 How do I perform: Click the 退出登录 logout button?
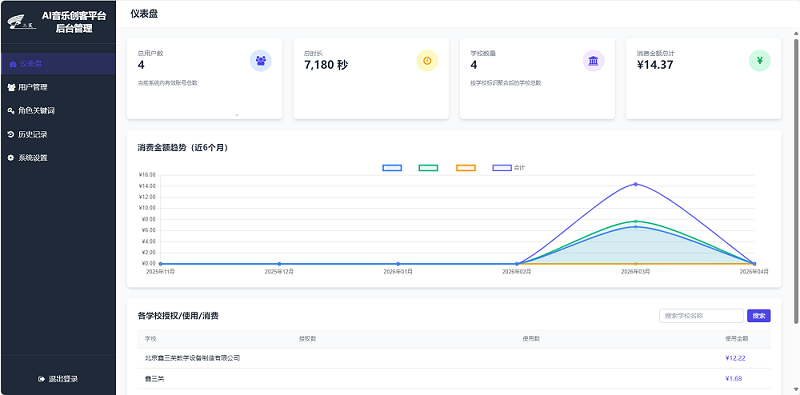coord(58,379)
